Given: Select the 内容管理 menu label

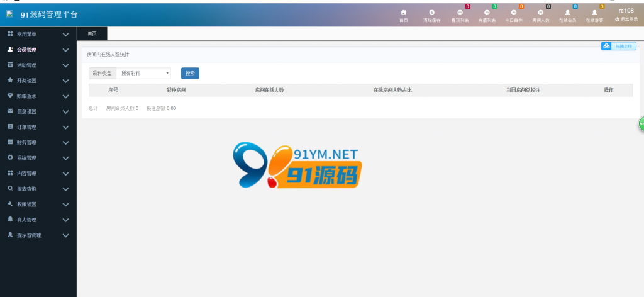Looking at the screenshot, I should (26, 173).
